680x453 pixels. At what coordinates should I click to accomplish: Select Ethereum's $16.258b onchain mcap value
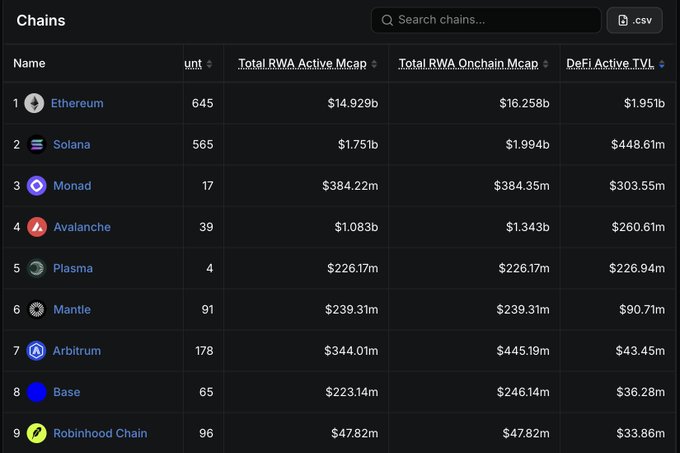pyautogui.click(x=524, y=103)
